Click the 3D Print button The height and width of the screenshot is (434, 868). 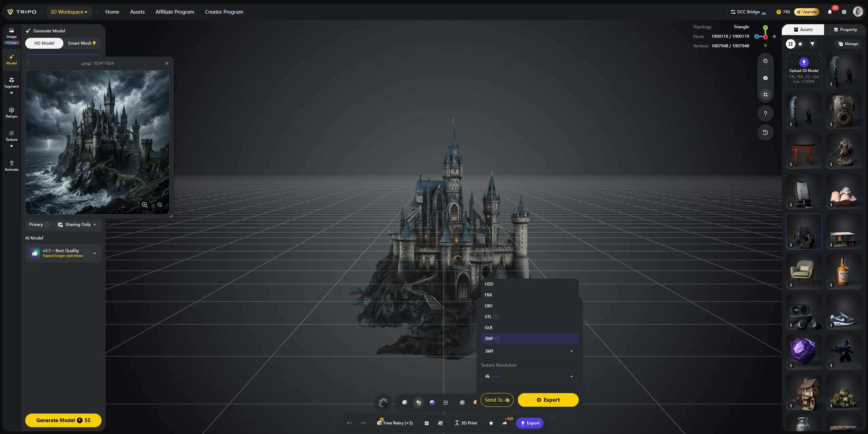click(x=466, y=423)
